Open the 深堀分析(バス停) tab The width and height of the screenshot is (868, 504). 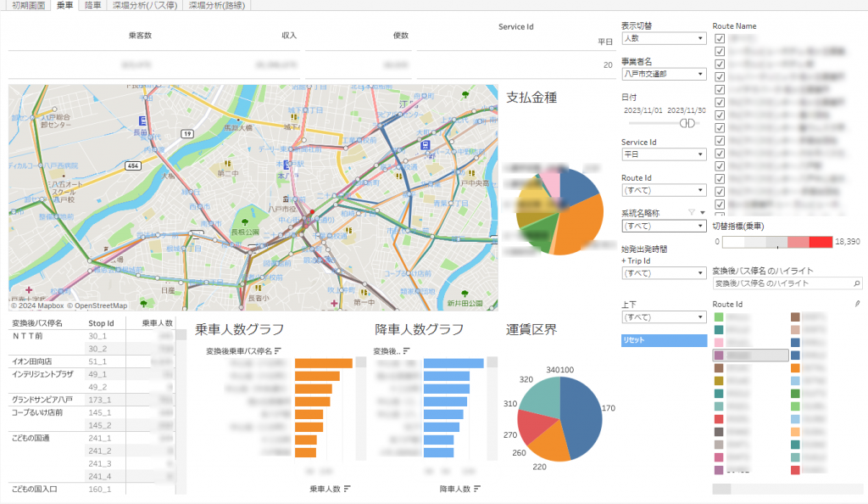[x=145, y=5]
